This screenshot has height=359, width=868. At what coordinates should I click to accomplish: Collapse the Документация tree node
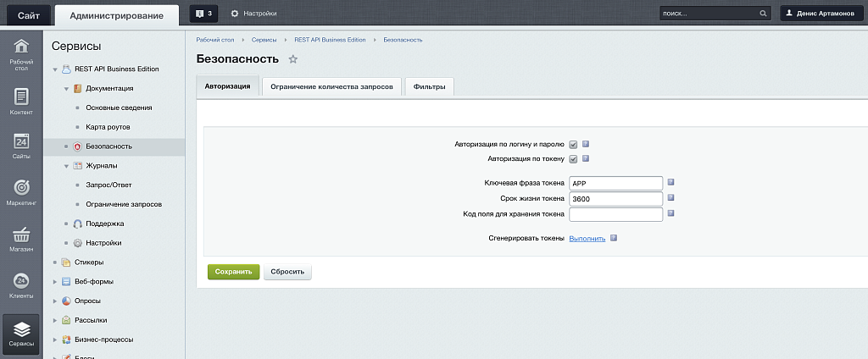66,88
